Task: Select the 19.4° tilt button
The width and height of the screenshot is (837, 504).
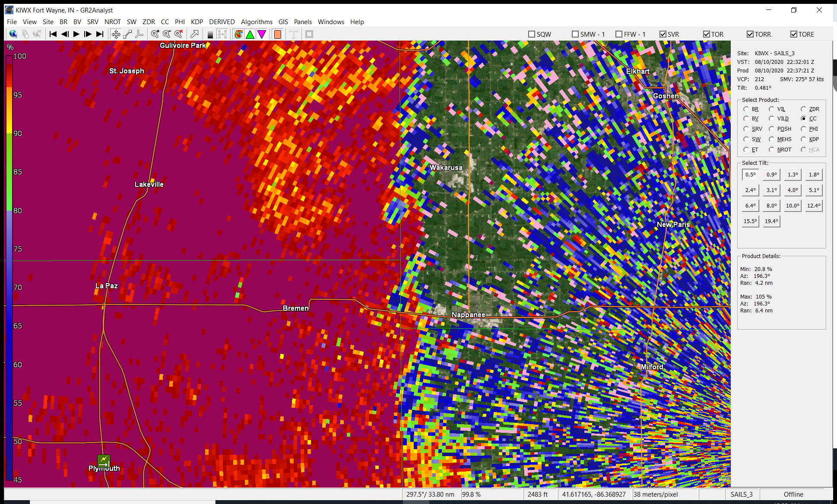Action: tap(772, 221)
